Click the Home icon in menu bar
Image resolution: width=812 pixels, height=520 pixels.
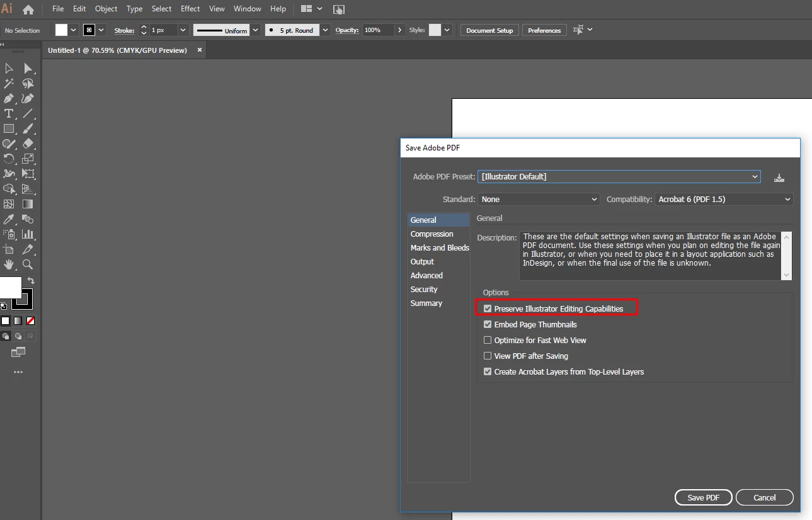pos(28,9)
